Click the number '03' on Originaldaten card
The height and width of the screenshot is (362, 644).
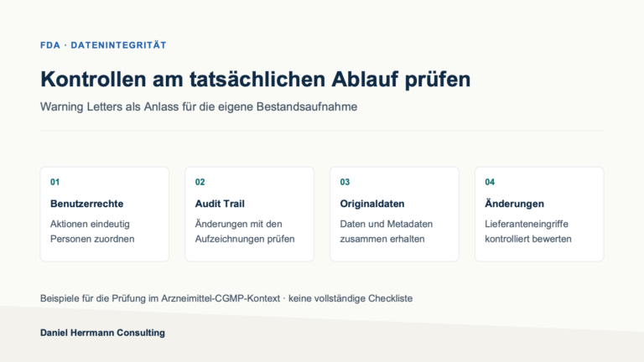click(345, 182)
